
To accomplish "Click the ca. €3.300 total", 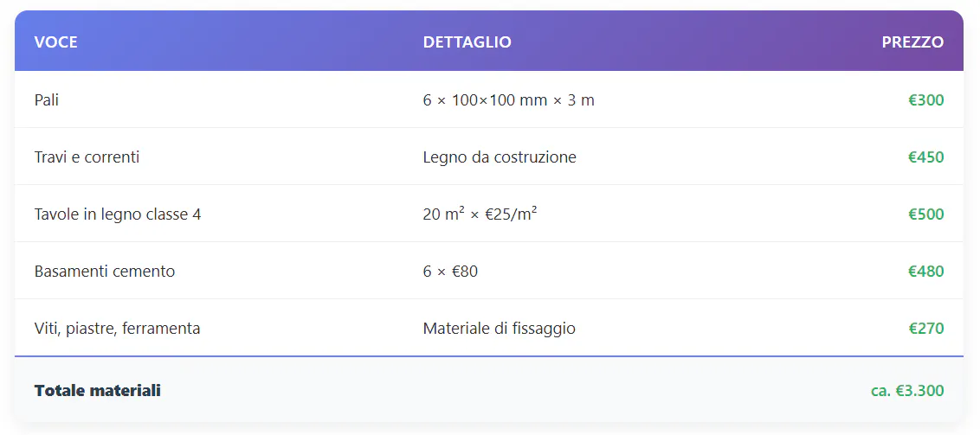I will pyautogui.click(x=906, y=391).
